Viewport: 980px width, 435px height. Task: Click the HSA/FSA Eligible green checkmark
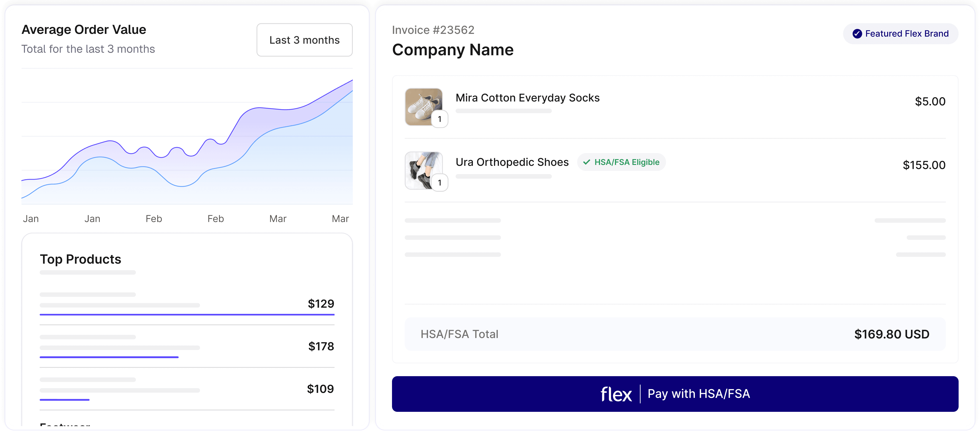(587, 162)
